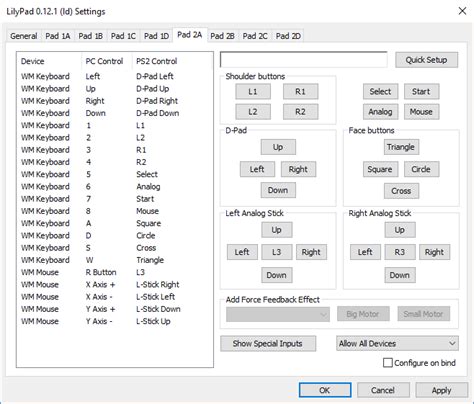Select the D-Pad Right binding row

click(x=115, y=101)
